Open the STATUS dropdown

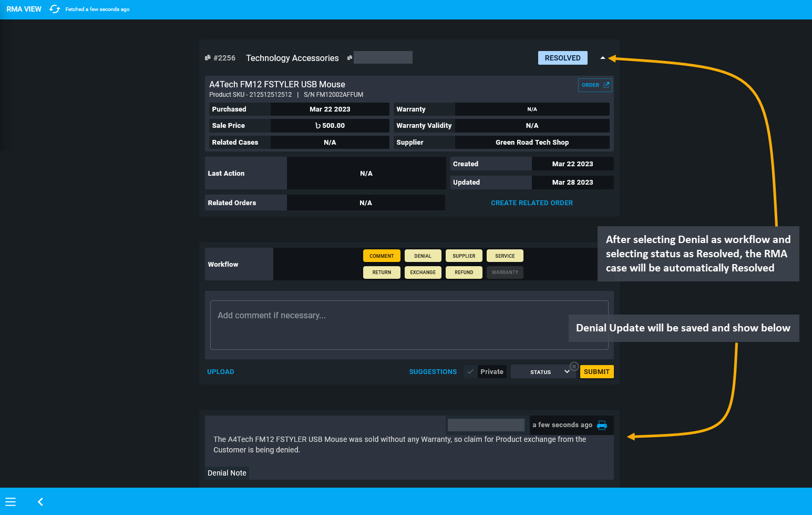point(543,372)
